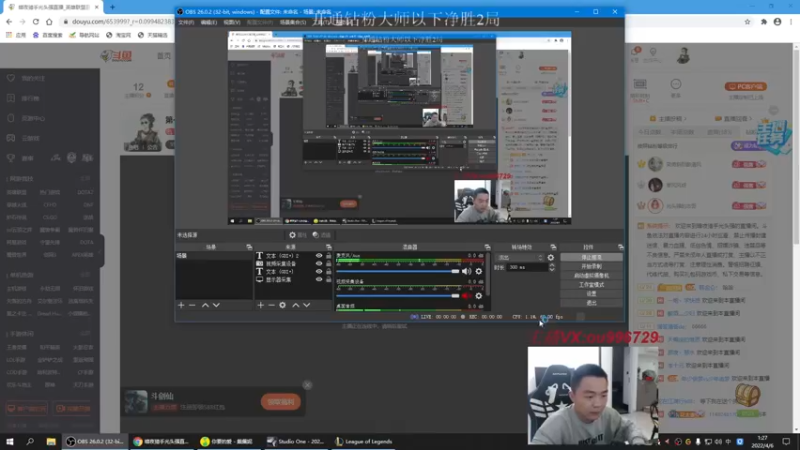This screenshot has height=450, width=800.
Task: Click 退出 in OBS Controls
Action: (x=591, y=303)
